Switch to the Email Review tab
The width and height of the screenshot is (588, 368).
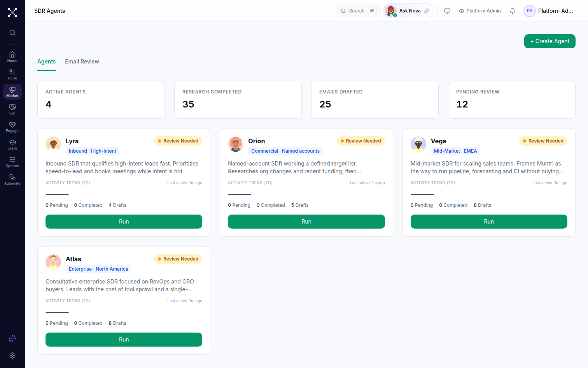[82, 62]
